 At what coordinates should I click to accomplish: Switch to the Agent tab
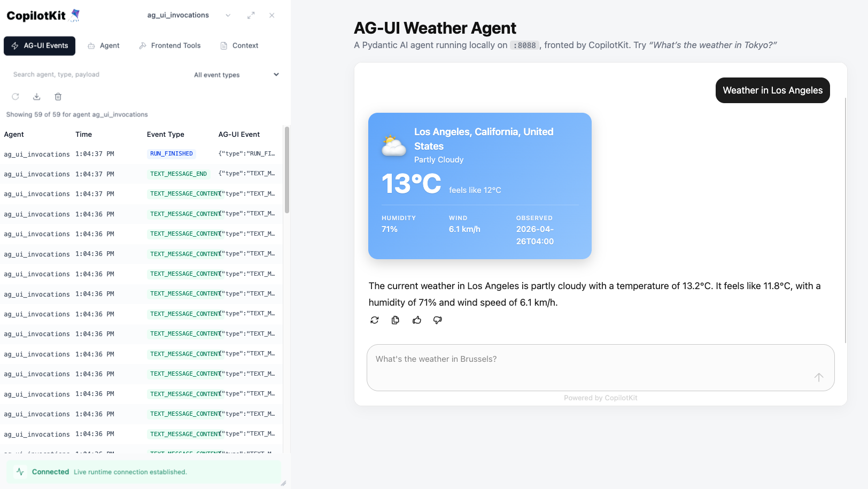tap(104, 46)
